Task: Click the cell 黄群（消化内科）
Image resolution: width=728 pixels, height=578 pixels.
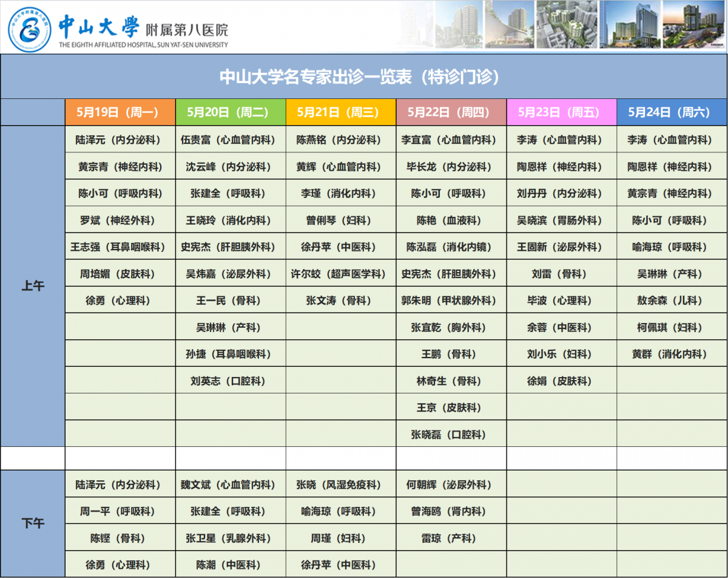Action: click(672, 354)
